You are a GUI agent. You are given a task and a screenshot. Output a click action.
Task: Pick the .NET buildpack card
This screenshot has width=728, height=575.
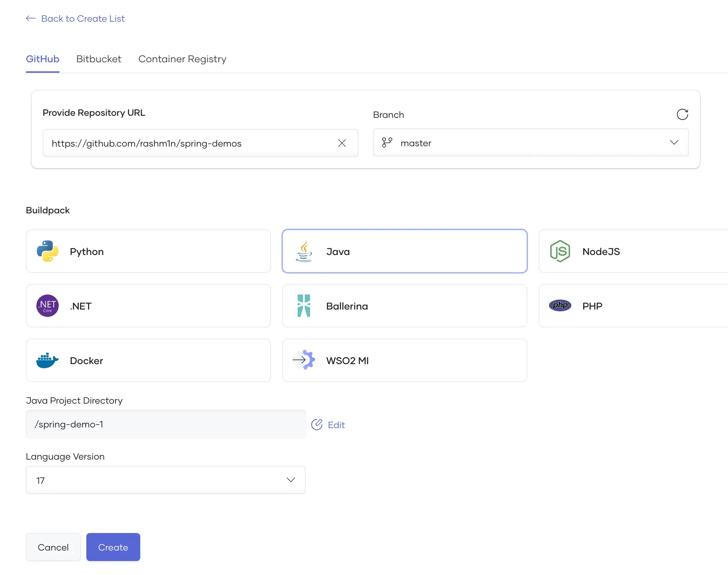148,306
